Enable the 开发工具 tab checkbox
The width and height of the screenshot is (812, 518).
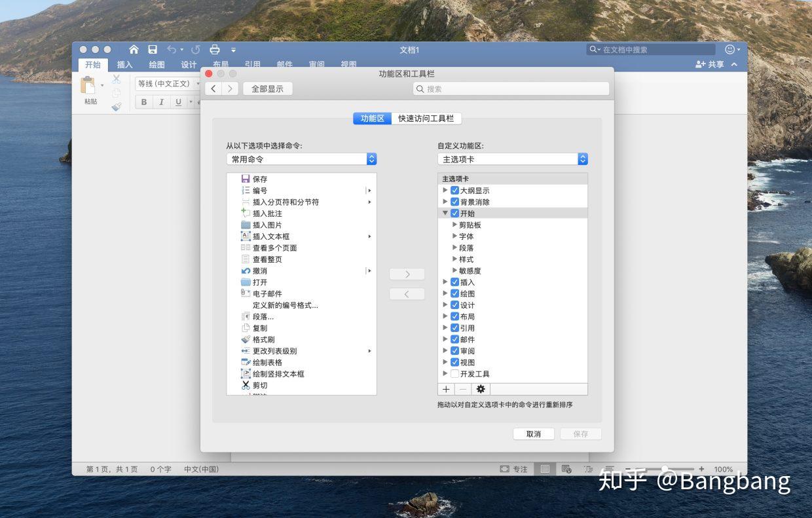click(454, 373)
